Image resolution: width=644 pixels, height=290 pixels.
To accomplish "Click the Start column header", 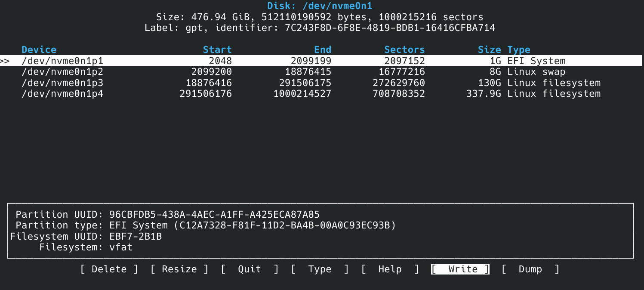I will click(217, 50).
